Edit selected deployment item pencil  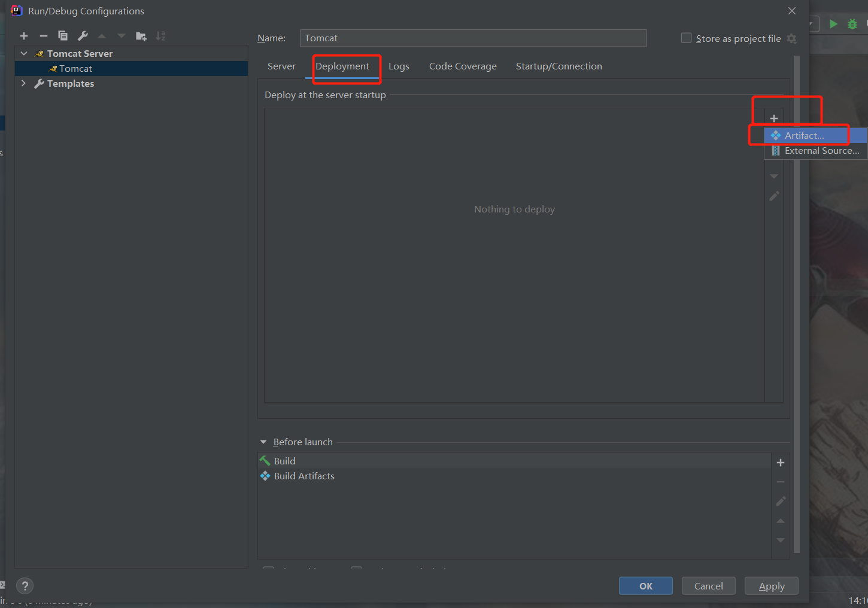pos(774,196)
